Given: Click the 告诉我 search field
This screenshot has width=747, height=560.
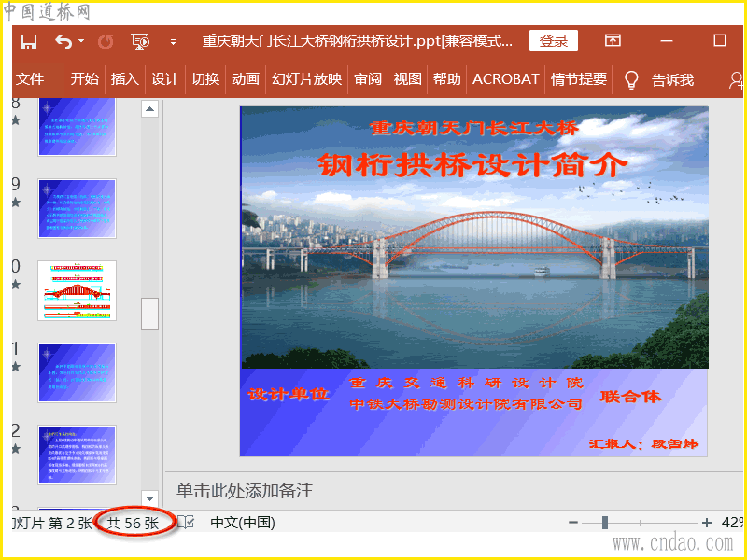Looking at the screenshot, I should click(672, 80).
